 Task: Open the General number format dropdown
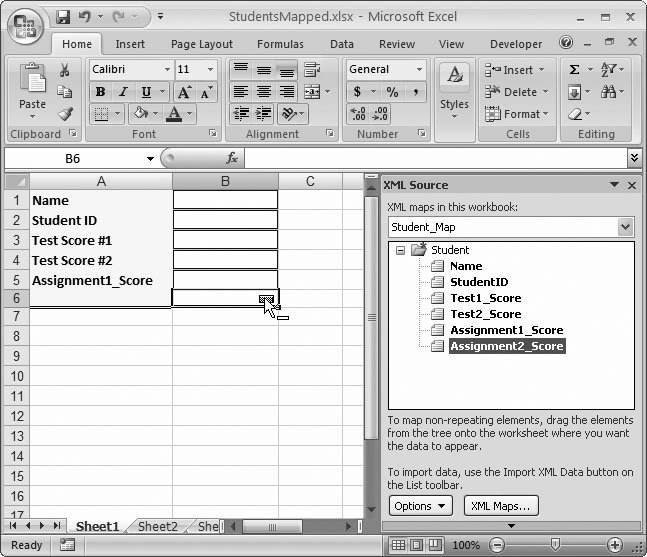[x=418, y=70]
